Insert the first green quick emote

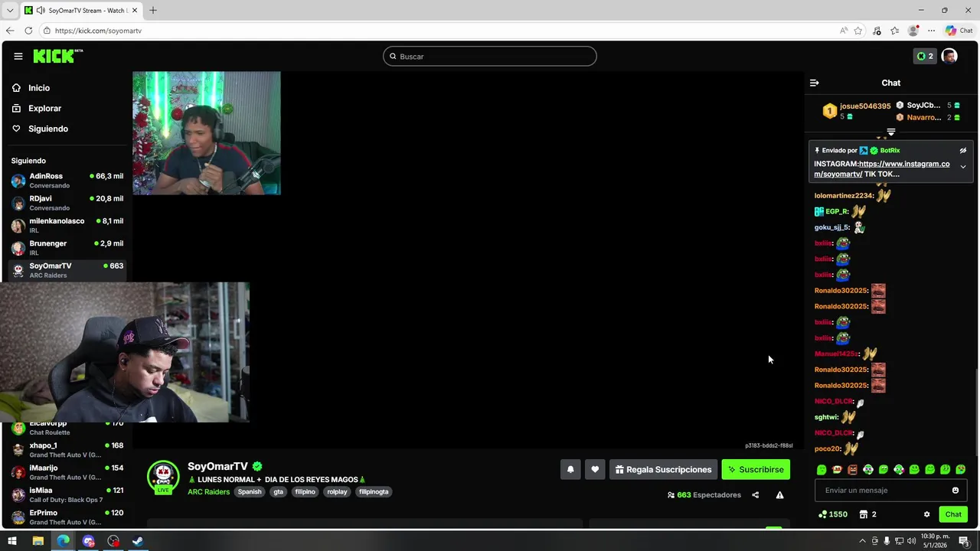(822, 469)
